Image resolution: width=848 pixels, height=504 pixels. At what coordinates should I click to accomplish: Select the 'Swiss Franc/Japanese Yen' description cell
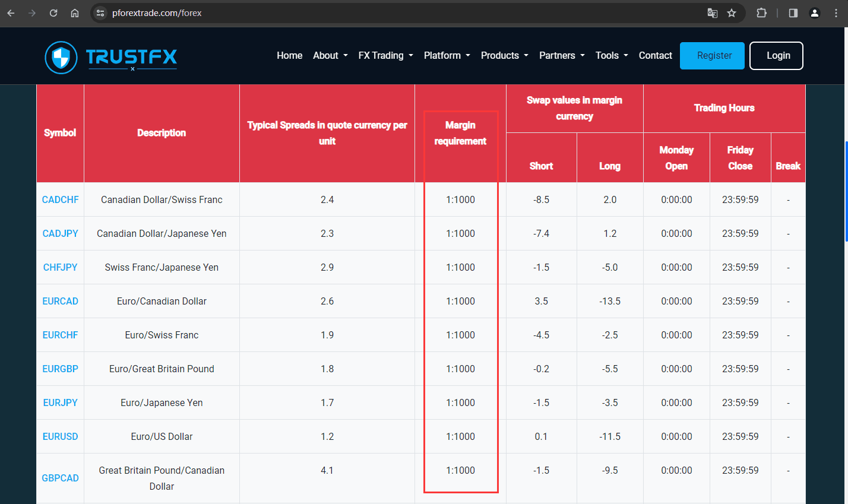[162, 267]
